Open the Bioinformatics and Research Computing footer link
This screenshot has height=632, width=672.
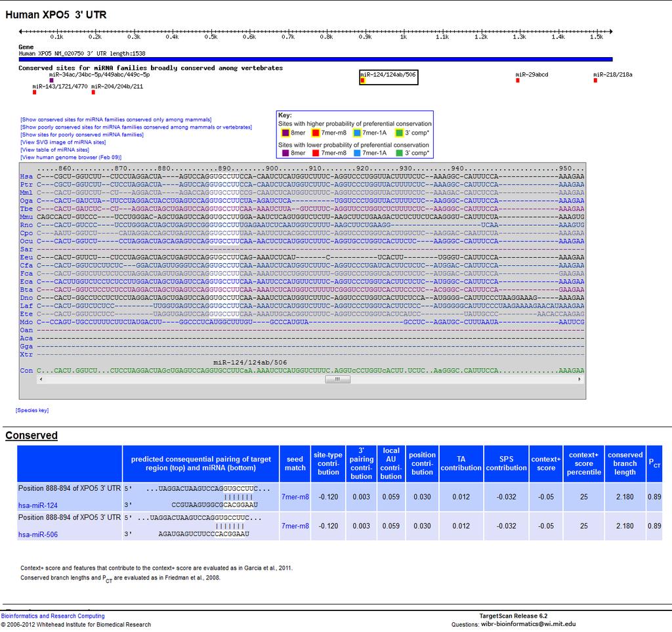(x=52, y=616)
